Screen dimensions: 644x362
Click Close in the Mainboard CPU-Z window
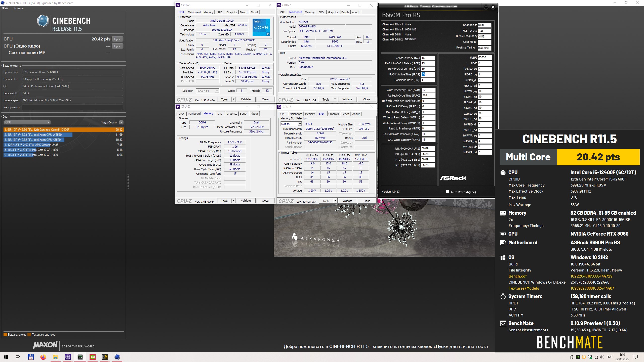(367, 99)
